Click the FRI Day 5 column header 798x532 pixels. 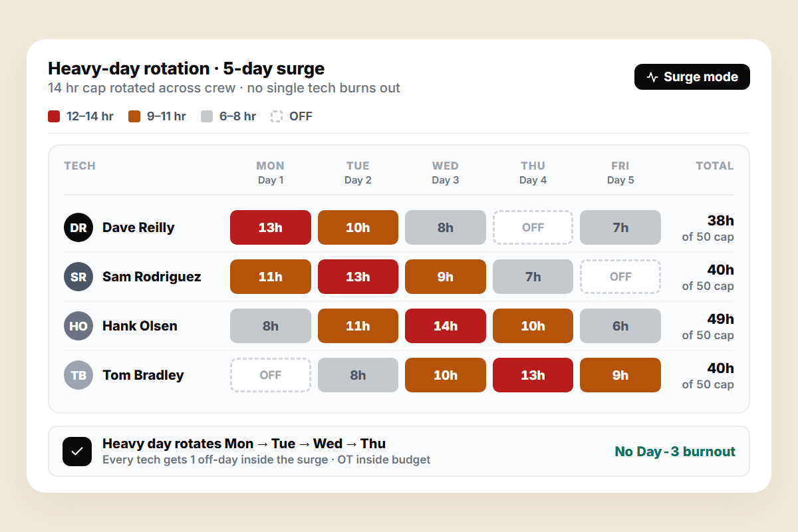(620, 172)
